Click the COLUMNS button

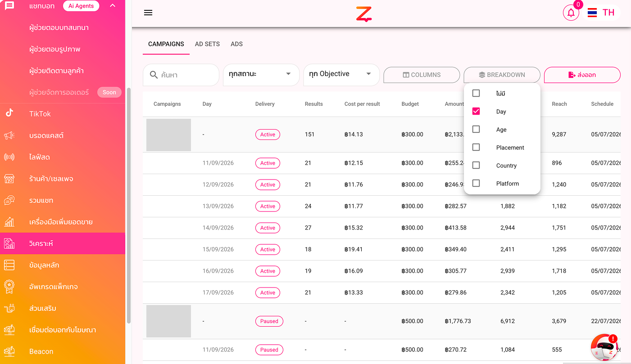point(422,75)
